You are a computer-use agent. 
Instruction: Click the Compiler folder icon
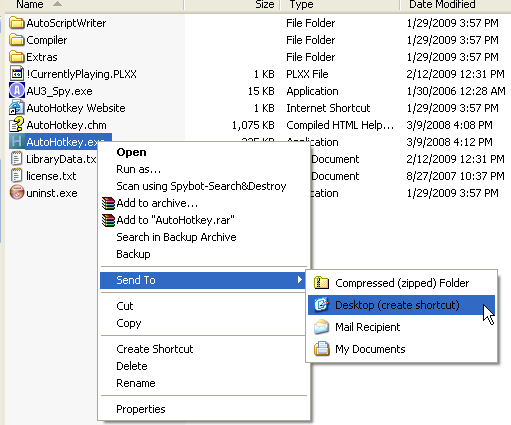17,40
